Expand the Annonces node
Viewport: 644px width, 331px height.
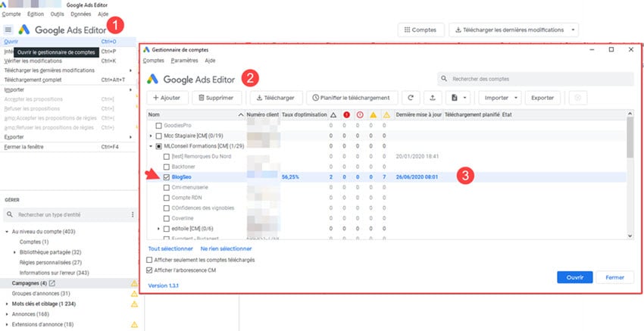[x=7, y=314]
